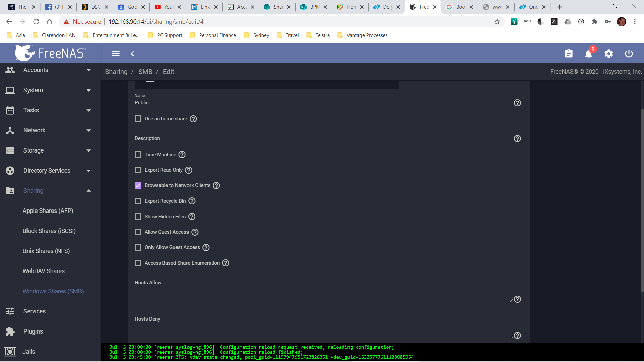Click the page vertical scrollbar

tap(642, 201)
